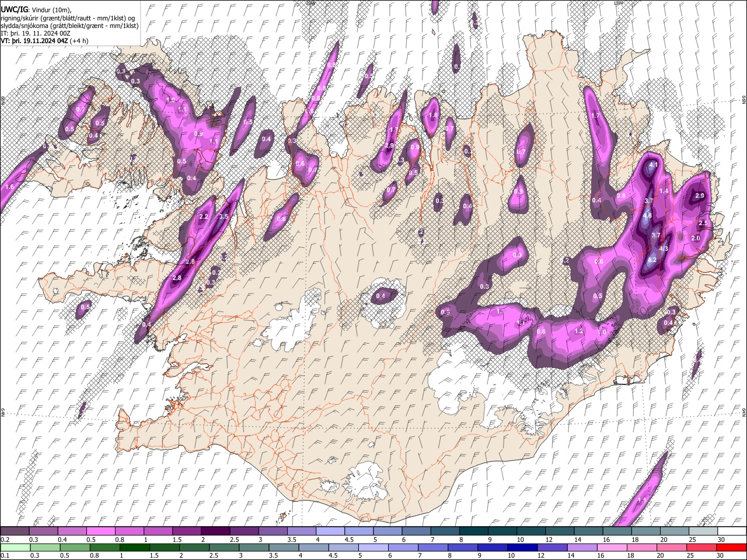This screenshot has height=560, width=747.
Task: Click the 1.4 snowfall value on map
Action: tap(664, 191)
